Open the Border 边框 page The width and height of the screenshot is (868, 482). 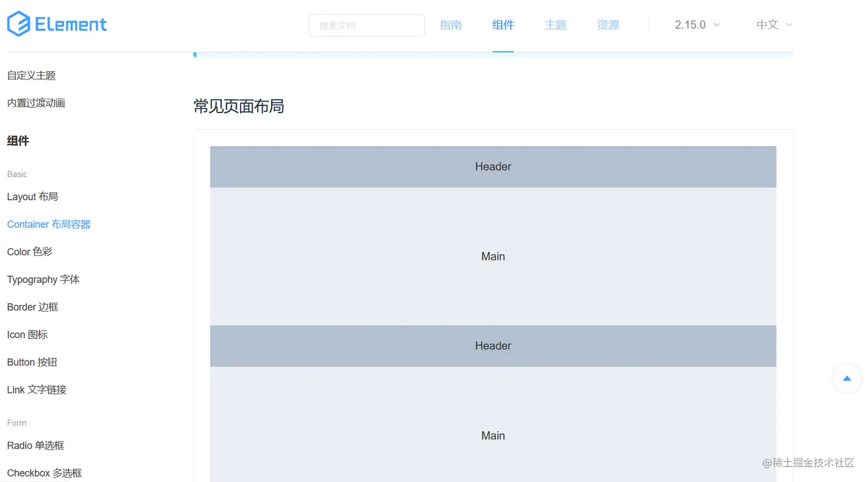[x=33, y=307]
